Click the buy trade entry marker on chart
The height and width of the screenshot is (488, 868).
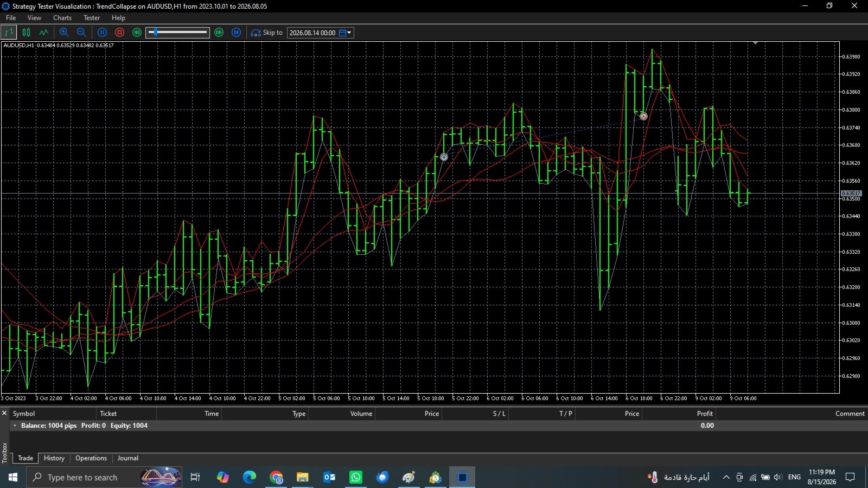point(444,157)
